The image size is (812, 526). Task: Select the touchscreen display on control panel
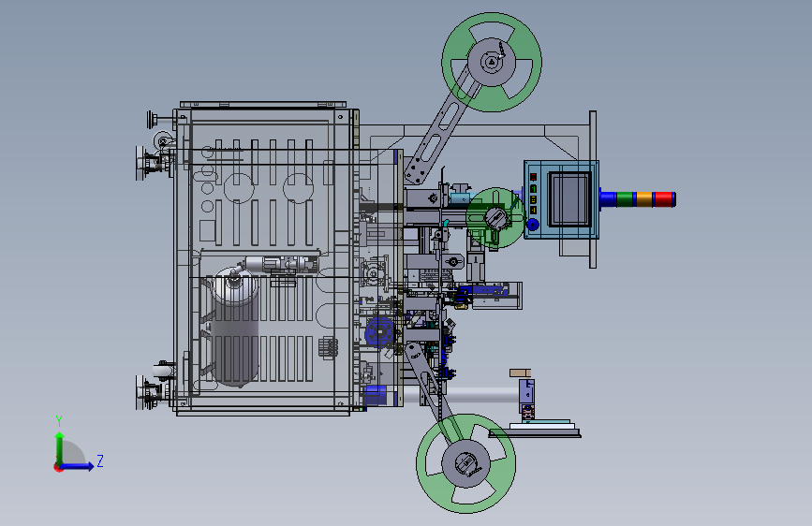[569, 199]
